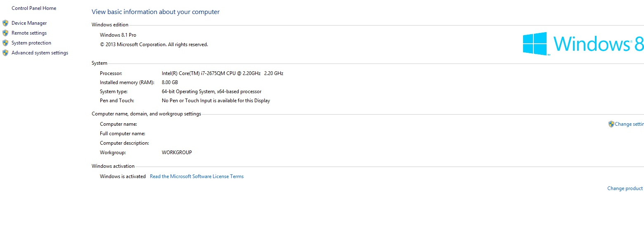Click the shield icon next to Remote settings
Screen dimensions: 644x242
click(5, 33)
